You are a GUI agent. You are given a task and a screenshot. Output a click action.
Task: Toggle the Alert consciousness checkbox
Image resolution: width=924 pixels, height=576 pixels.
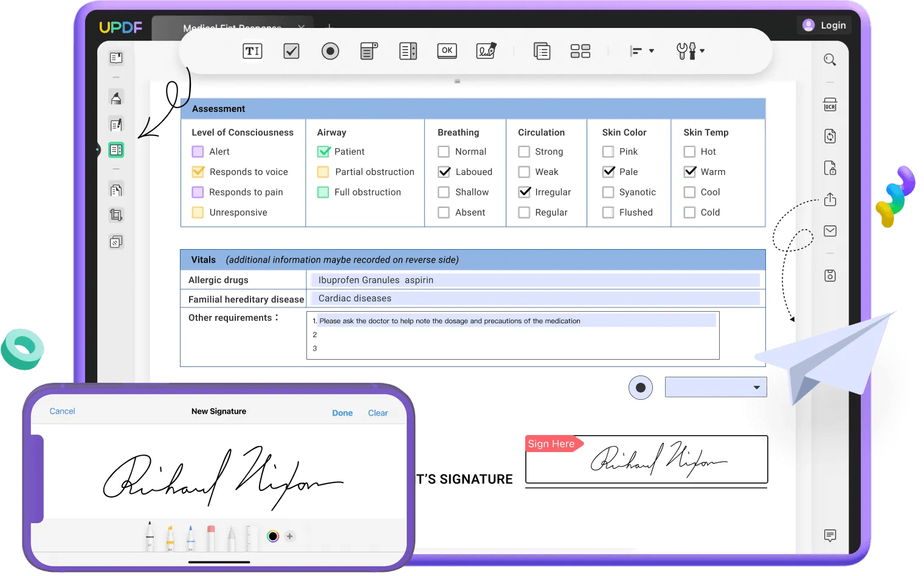click(197, 151)
